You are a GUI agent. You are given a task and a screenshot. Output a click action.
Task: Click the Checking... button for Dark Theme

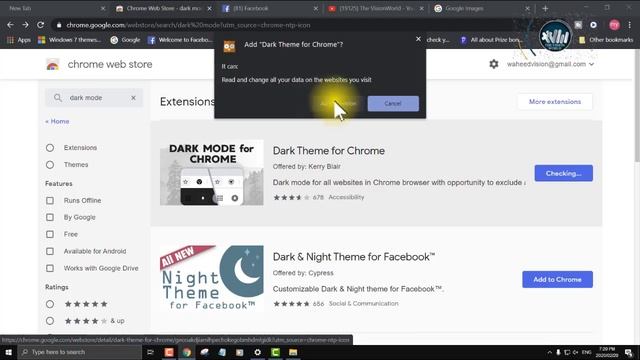pyautogui.click(x=563, y=173)
